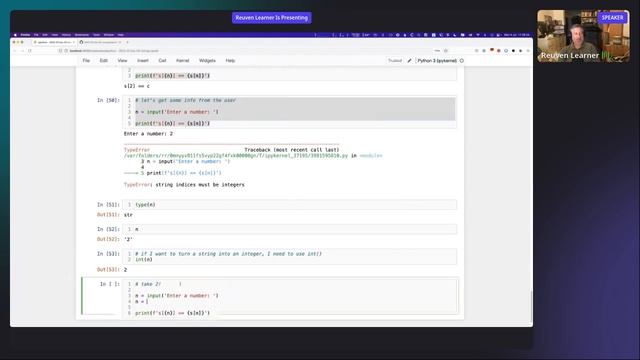640x360 pixels.
Task: Open a new browser tab with plus
Action: click(x=127, y=42)
